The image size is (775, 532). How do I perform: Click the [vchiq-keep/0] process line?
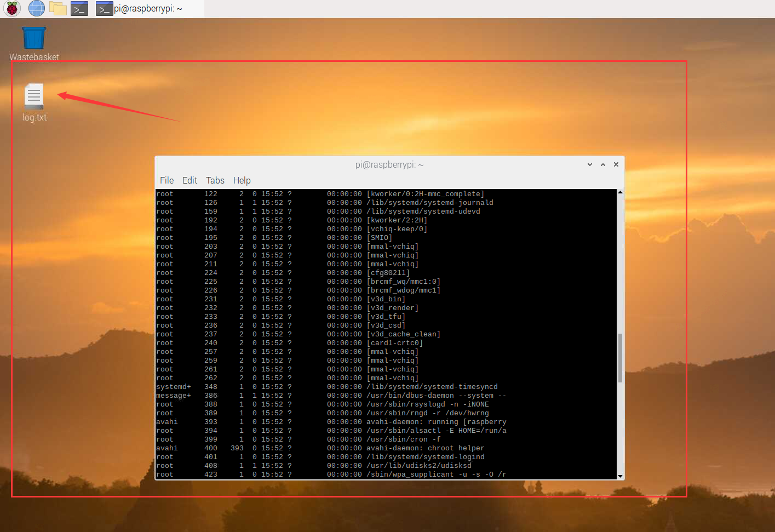(292, 229)
